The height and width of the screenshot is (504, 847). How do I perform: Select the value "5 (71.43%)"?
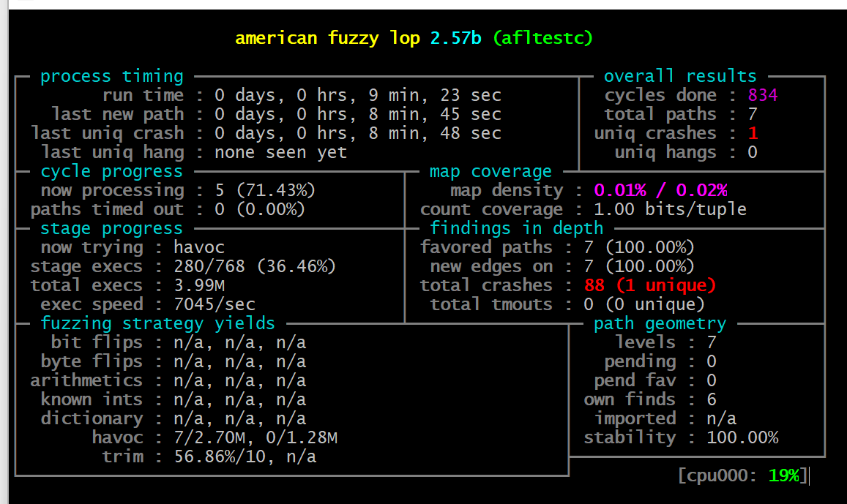pos(265,190)
